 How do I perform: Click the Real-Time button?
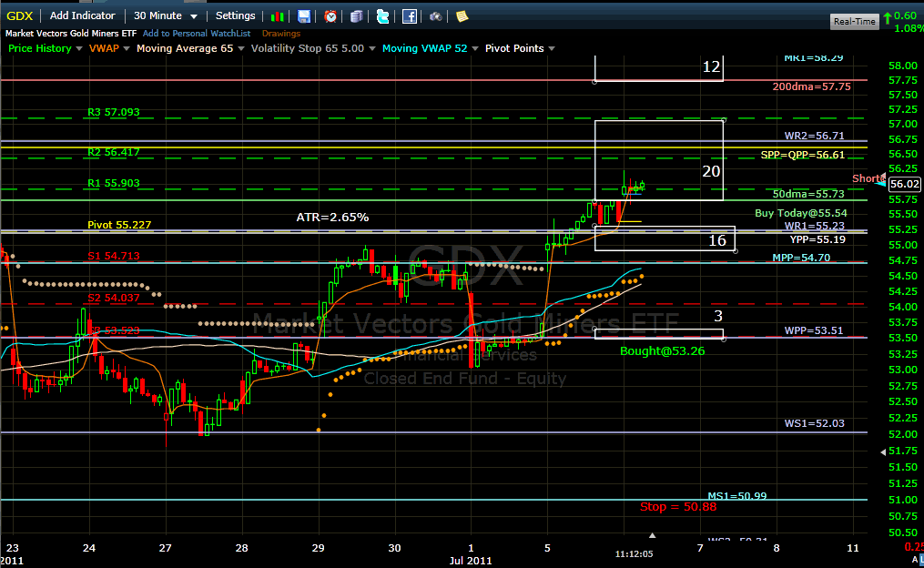pos(855,21)
